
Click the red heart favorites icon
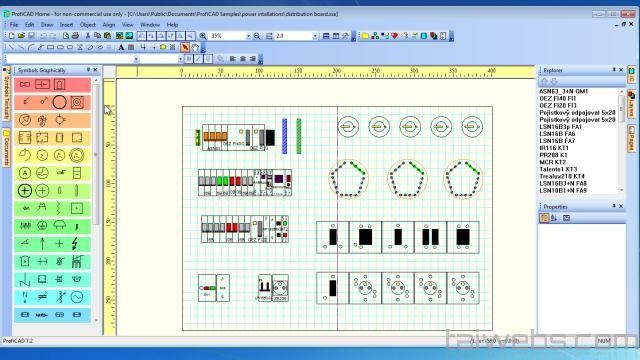click(394, 36)
